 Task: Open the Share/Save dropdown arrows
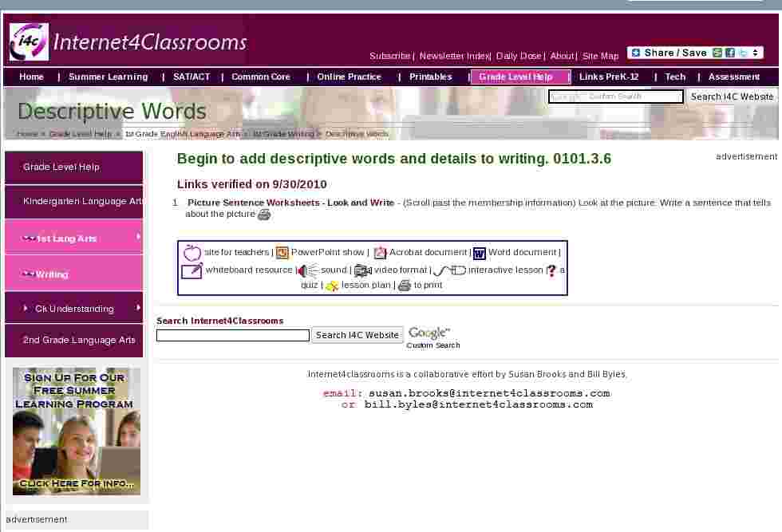coord(756,53)
